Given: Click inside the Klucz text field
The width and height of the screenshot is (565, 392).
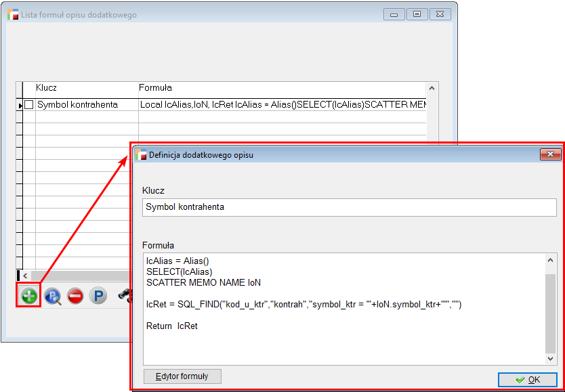Looking at the screenshot, I should pos(349,207).
